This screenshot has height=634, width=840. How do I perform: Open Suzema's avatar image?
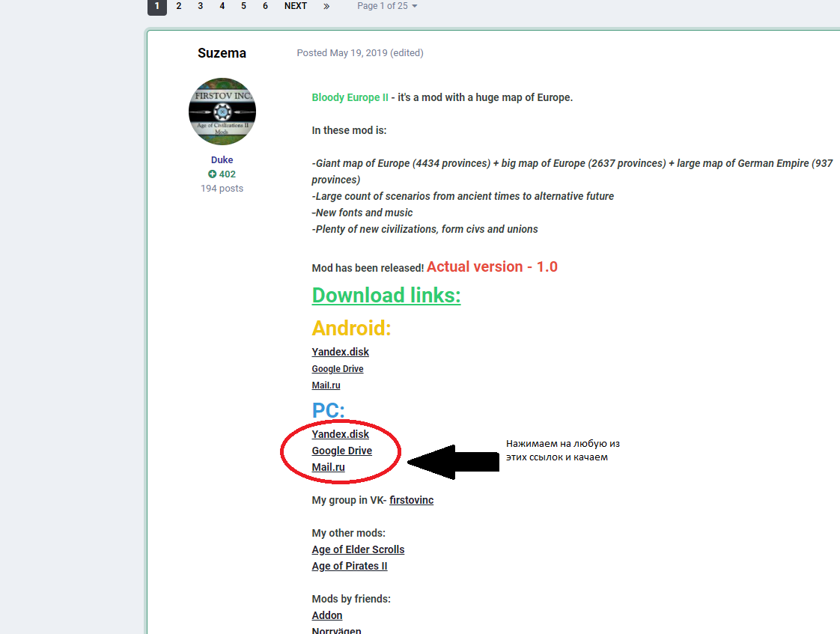coord(222,112)
